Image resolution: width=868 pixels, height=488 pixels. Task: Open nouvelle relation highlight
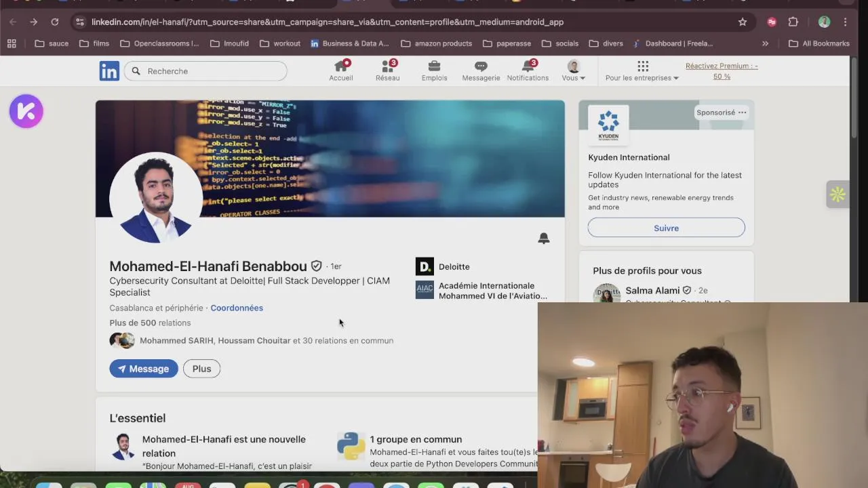[x=224, y=446]
